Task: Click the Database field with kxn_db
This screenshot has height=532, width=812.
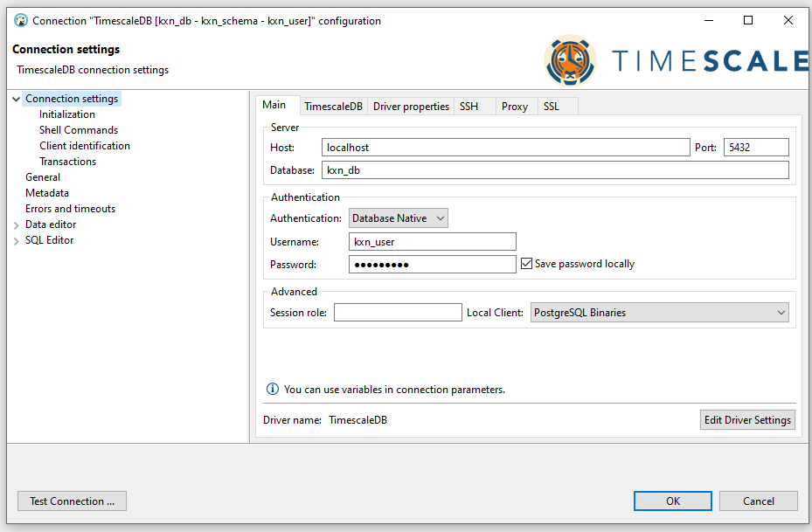Action: pos(555,170)
